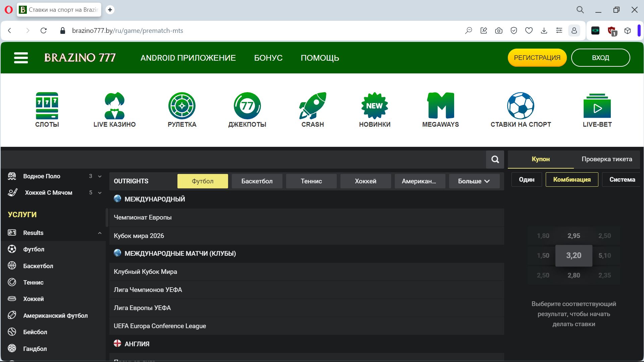Image resolution: width=644 pixels, height=362 pixels.
Task: Open the Помощь header link
Action: click(320, 58)
